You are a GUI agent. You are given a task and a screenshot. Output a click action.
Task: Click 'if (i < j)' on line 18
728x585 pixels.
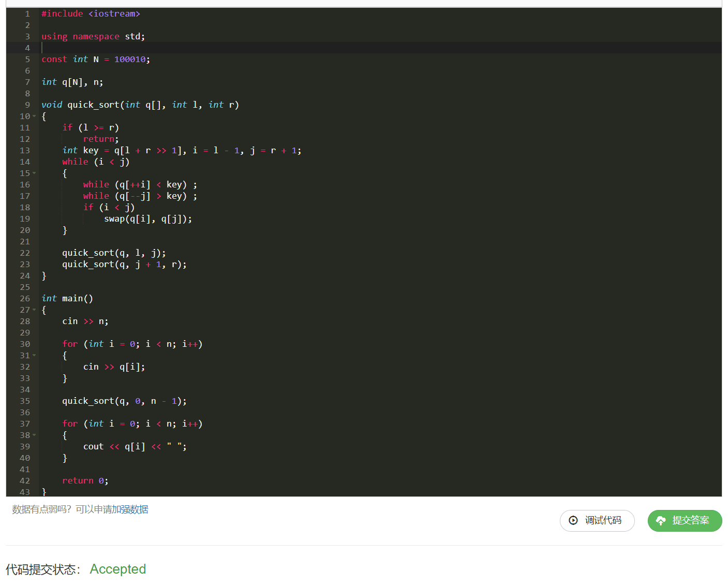pyautogui.click(x=109, y=207)
